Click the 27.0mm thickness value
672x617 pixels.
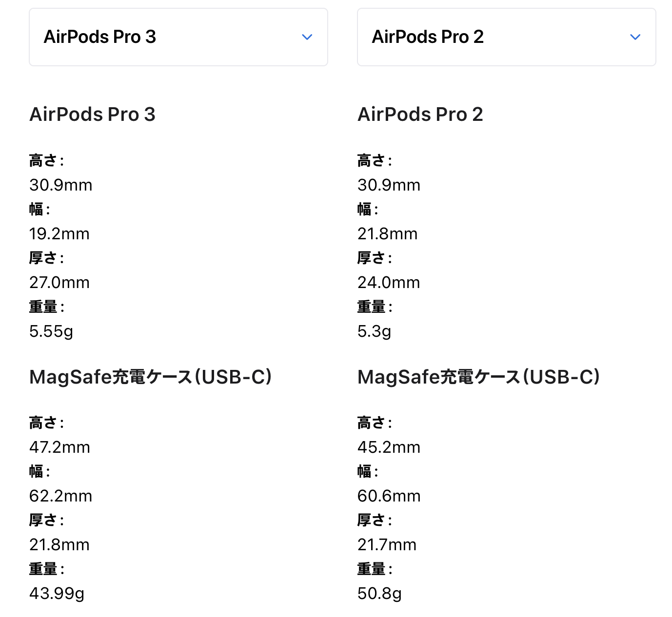pos(59,283)
